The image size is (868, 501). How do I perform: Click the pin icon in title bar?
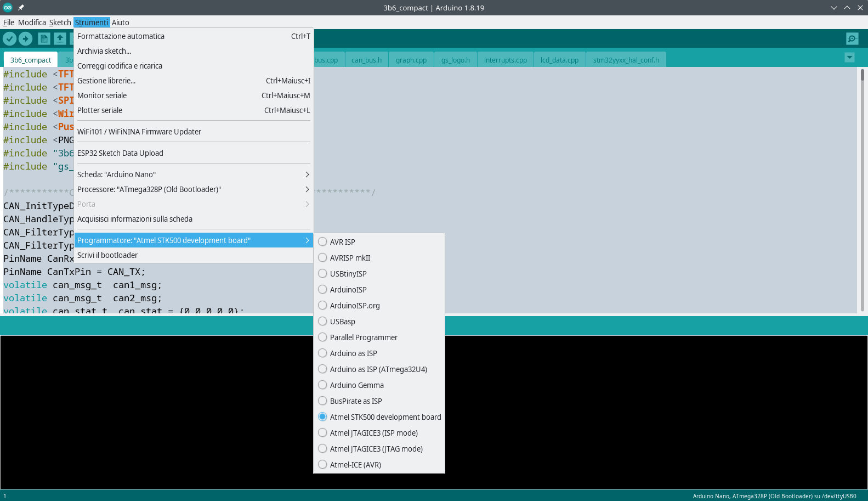(x=21, y=8)
